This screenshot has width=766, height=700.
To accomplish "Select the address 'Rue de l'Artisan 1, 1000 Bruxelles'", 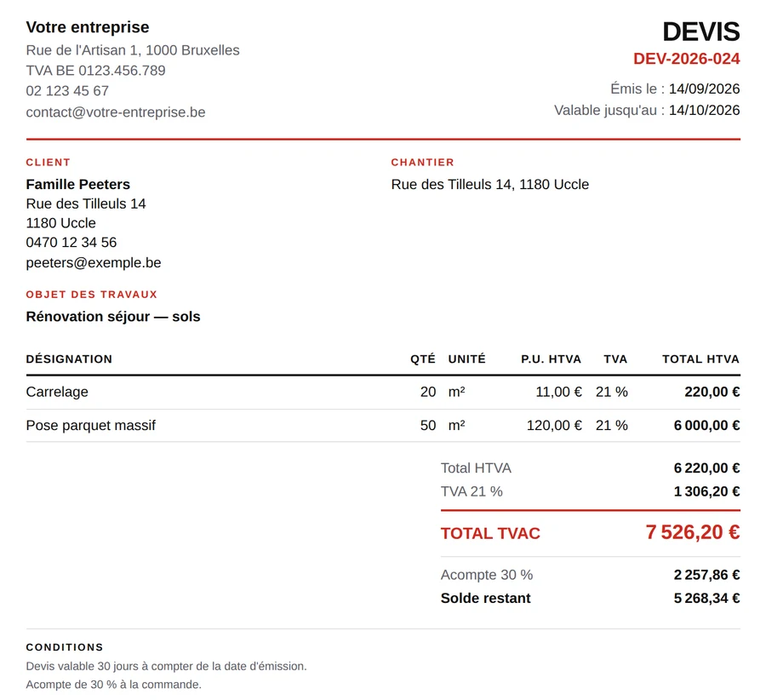I will pyautogui.click(x=133, y=50).
